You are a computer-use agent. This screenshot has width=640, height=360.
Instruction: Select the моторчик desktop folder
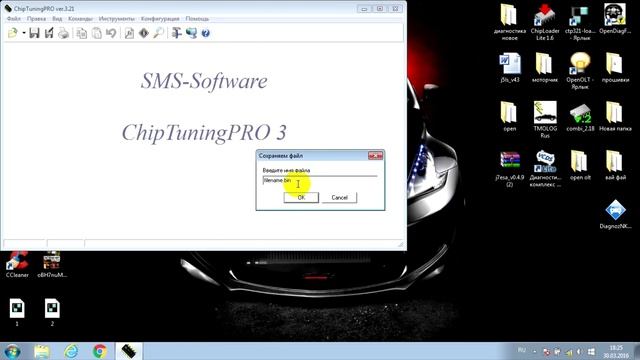tap(544, 68)
